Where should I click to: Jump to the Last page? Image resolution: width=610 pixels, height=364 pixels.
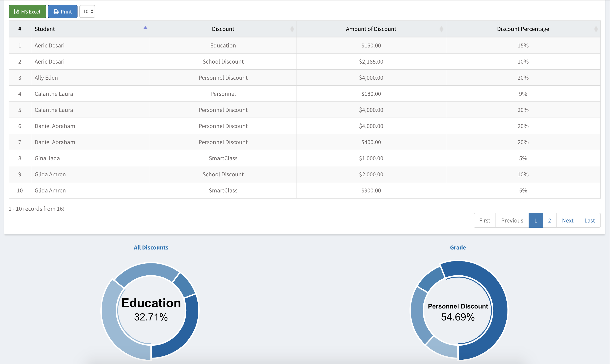589,220
